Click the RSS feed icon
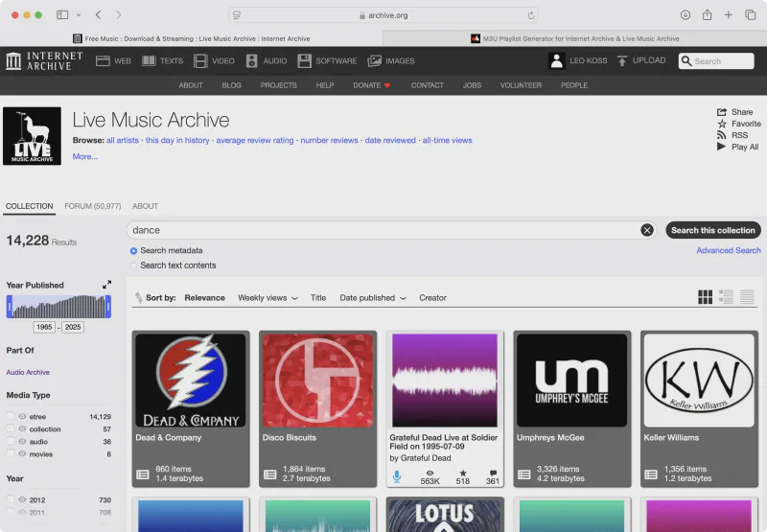767x532 pixels. pos(722,135)
